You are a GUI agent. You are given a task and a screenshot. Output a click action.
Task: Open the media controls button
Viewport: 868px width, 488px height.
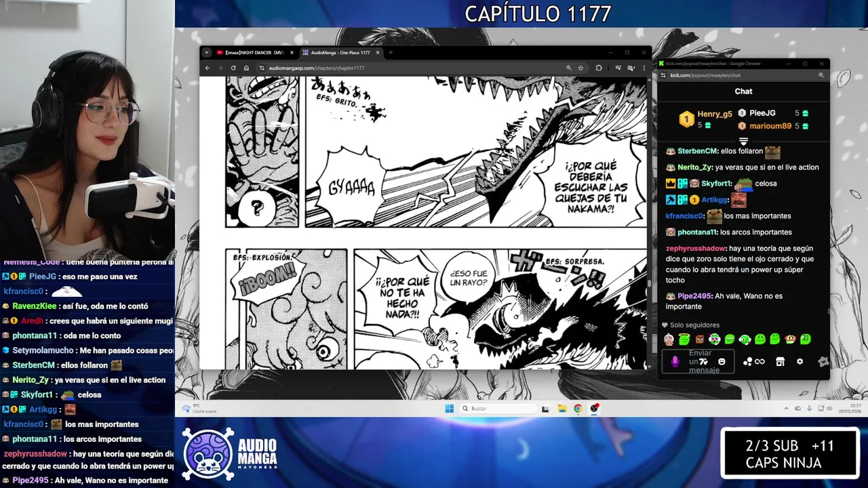pyautogui.click(x=618, y=68)
